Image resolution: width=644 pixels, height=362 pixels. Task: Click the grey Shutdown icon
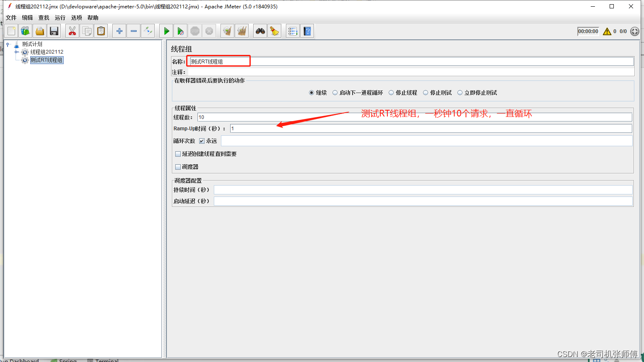[x=209, y=31]
